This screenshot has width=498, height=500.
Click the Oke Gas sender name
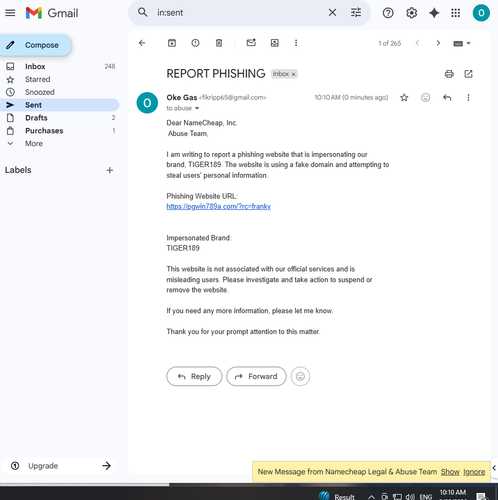coord(182,97)
